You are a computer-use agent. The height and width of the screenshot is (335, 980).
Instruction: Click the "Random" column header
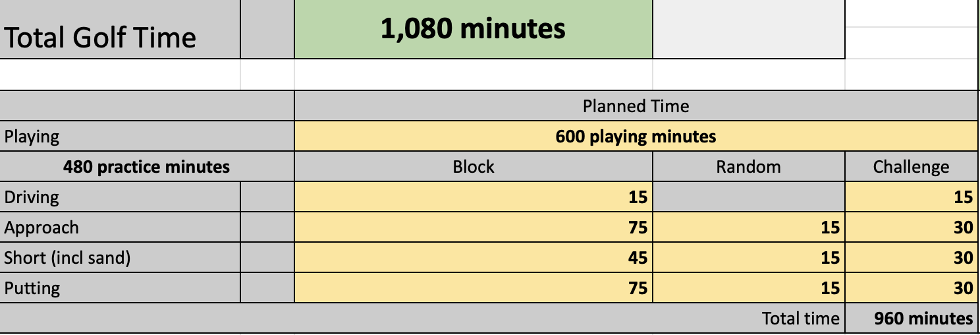tap(748, 167)
